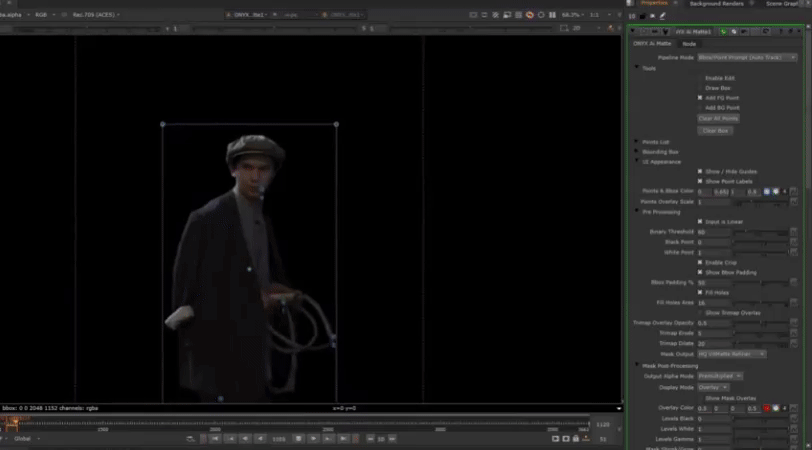
Task: Open animation menu for Fill Holes Area
Action: tap(793, 303)
